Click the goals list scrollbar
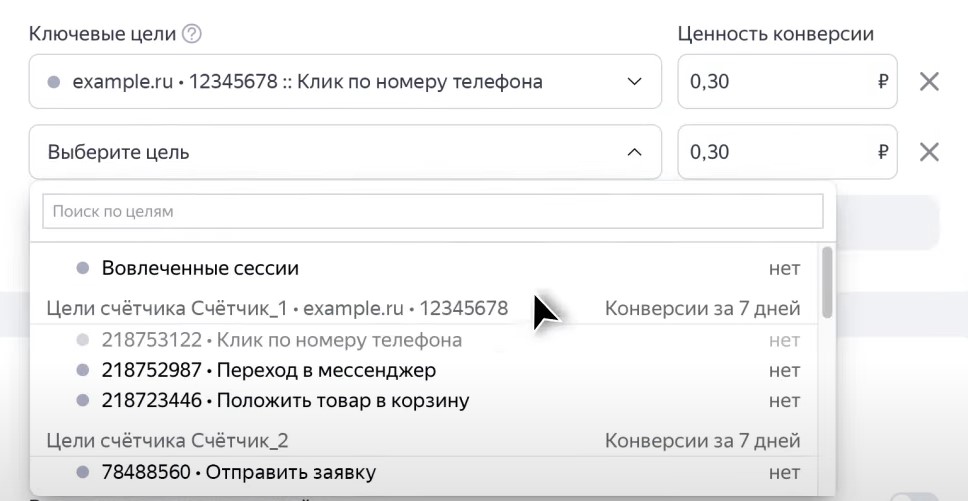968x501 pixels. [x=826, y=280]
